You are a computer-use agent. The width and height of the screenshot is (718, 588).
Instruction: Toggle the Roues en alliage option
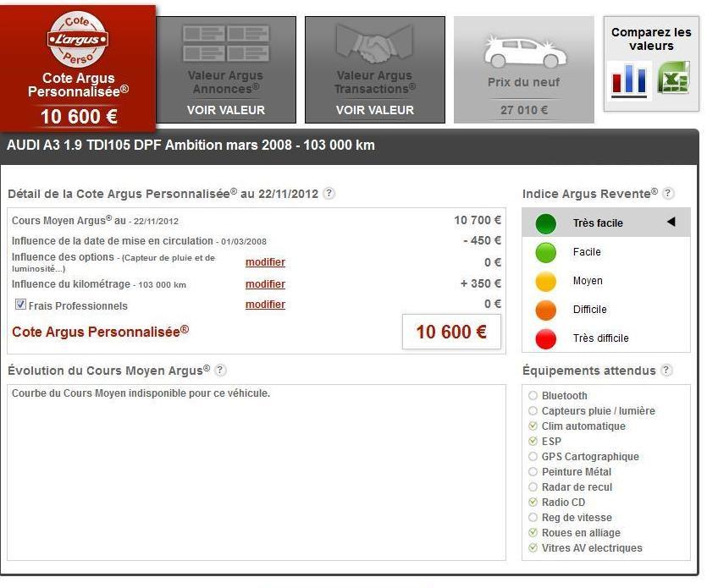click(x=533, y=533)
